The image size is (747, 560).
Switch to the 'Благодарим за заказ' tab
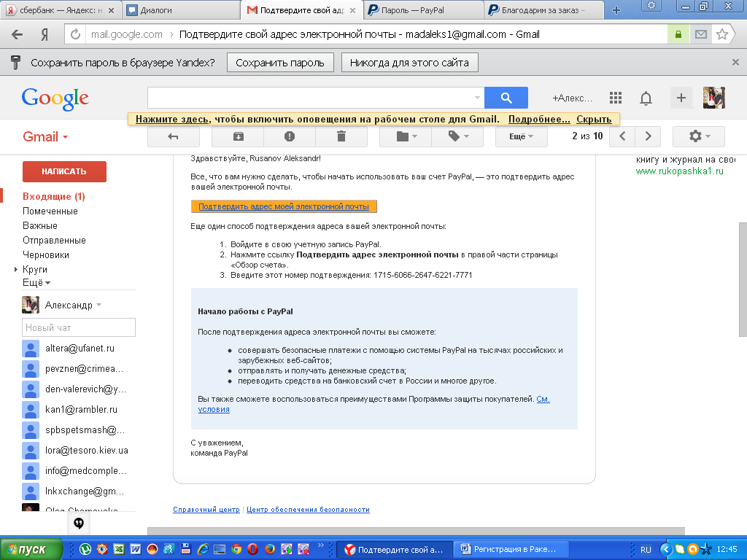(543, 10)
